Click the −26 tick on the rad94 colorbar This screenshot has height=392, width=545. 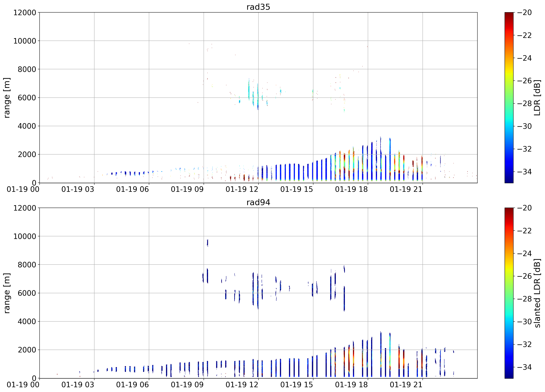[524, 276]
